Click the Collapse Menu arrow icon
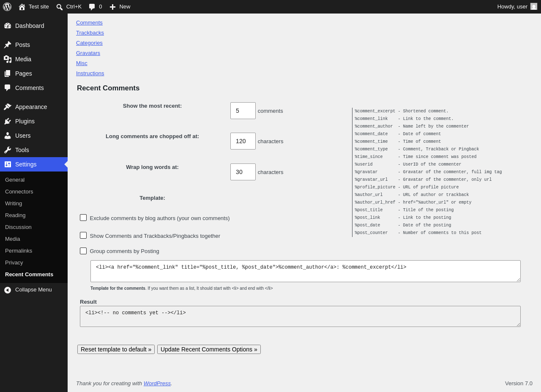 (8, 290)
